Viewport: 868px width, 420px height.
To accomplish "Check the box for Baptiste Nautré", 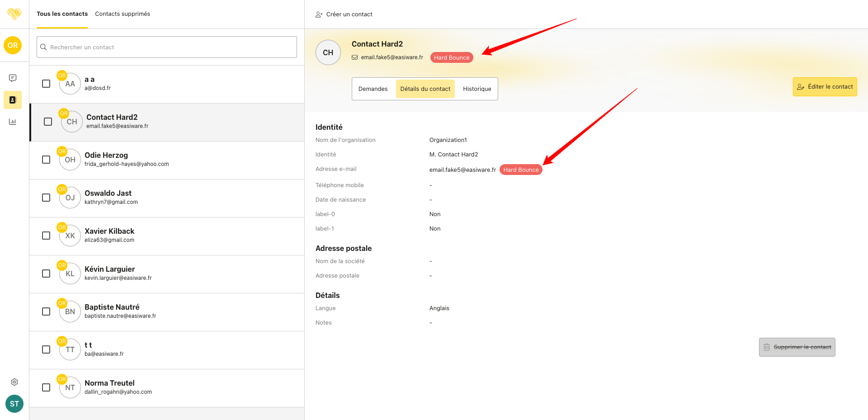I will click(x=46, y=311).
